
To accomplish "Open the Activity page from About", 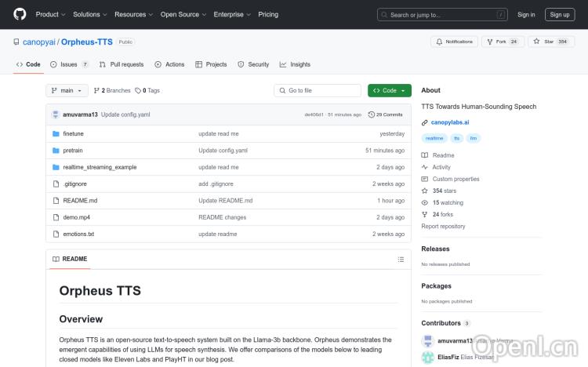I will (441, 167).
